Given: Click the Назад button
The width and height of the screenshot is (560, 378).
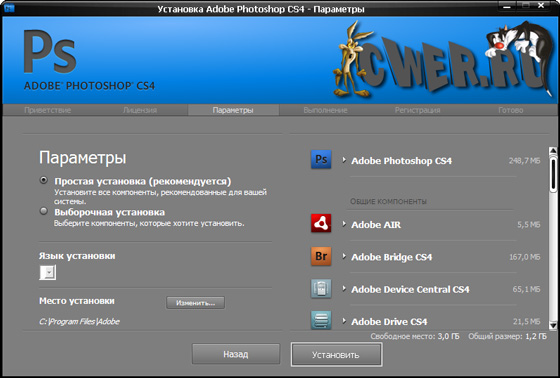Looking at the screenshot, I should [x=236, y=354].
